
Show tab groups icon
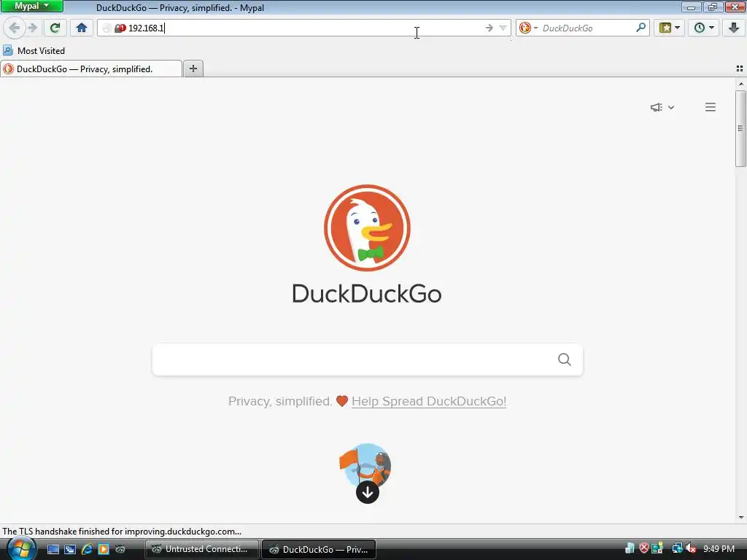(740, 69)
